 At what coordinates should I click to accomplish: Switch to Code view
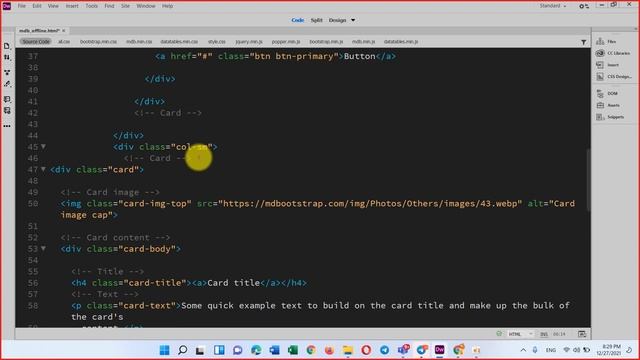pyautogui.click(x=298, y=20)
